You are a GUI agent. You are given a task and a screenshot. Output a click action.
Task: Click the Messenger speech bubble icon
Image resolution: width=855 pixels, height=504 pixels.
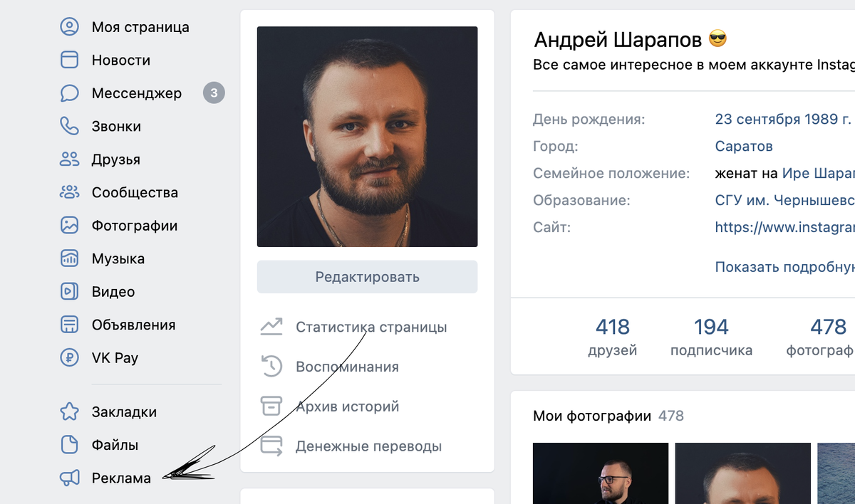69,93
